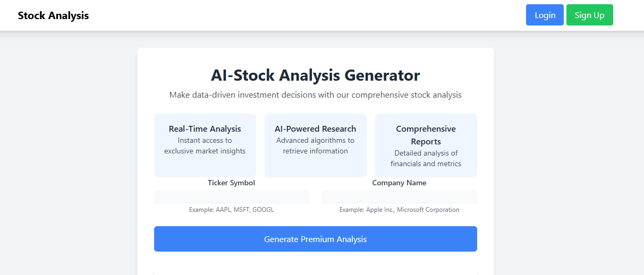Select the Real-Time Analysis card title

(x=205, y=129)
